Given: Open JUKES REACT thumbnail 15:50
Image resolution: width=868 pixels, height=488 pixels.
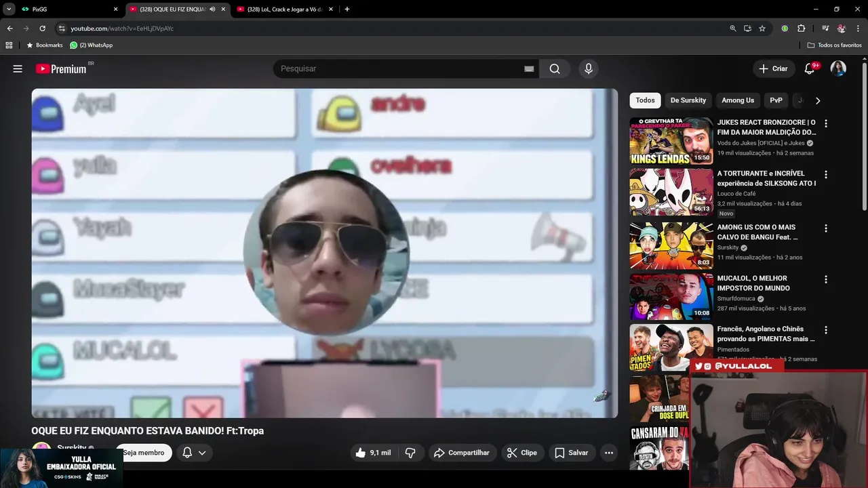Looking at the screenshot, I should 671,141.
